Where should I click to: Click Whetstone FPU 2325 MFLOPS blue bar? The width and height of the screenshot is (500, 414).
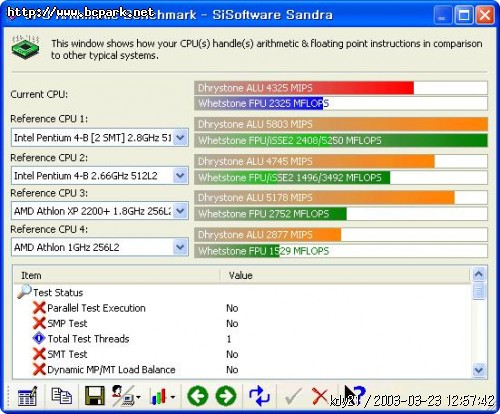pyautogui.click(x=259, y=103)
